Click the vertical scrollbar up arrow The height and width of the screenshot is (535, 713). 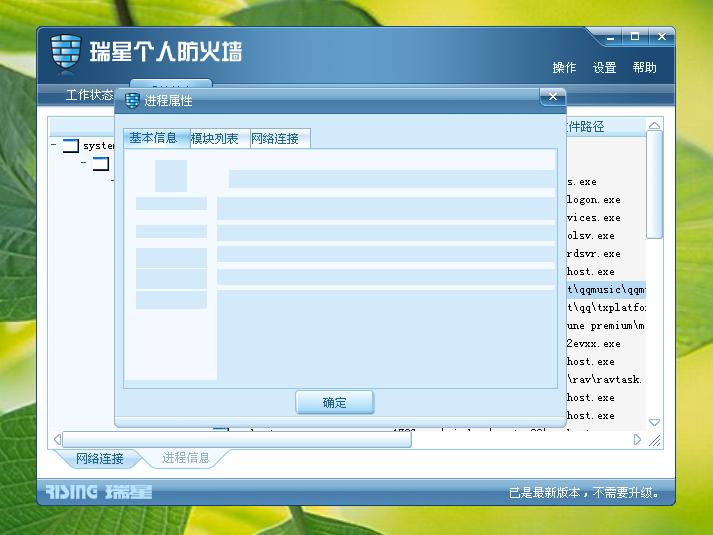654,125
